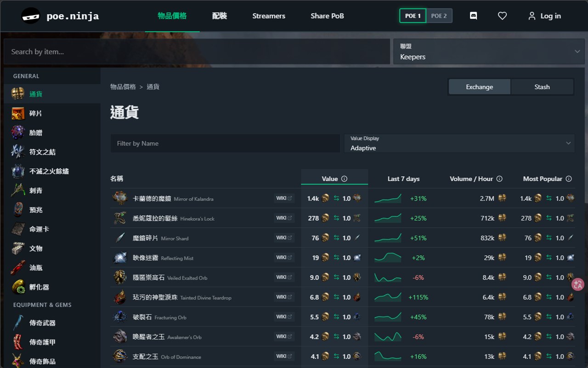Screen dimensions: 588x368
Task: Select 不滅之火餘燼 category in sidebar
Action: click(x=52, y=171)
